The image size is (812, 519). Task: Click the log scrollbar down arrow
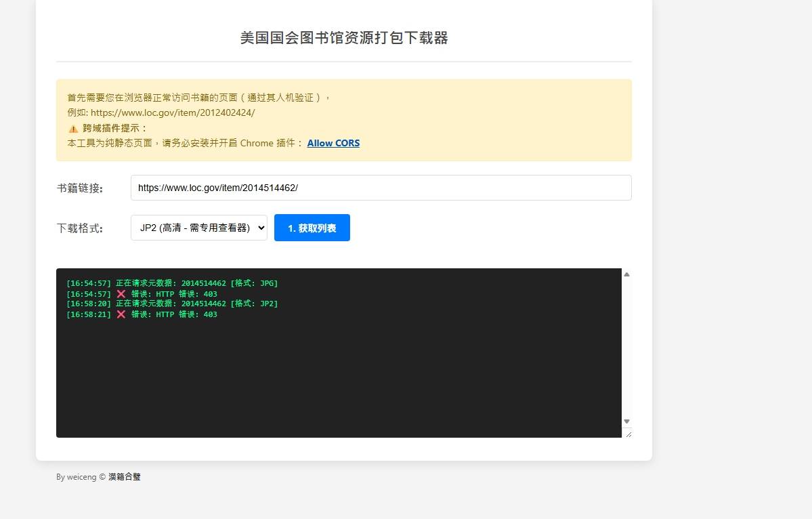click(x=626, y=421)
